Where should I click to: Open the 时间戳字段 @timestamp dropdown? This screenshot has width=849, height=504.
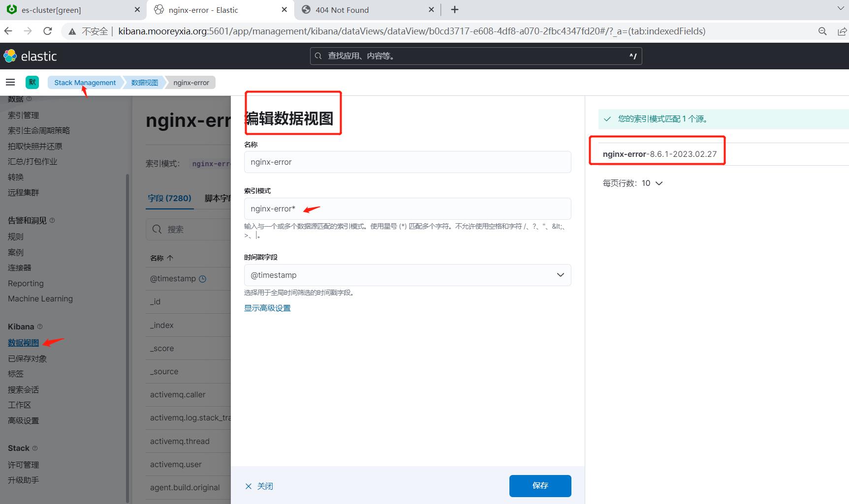tap(408, 275)
